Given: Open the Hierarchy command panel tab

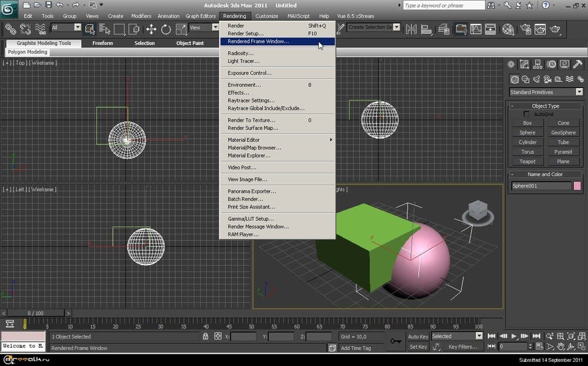Looking at the screenshot, I should [x=538, y=65].
